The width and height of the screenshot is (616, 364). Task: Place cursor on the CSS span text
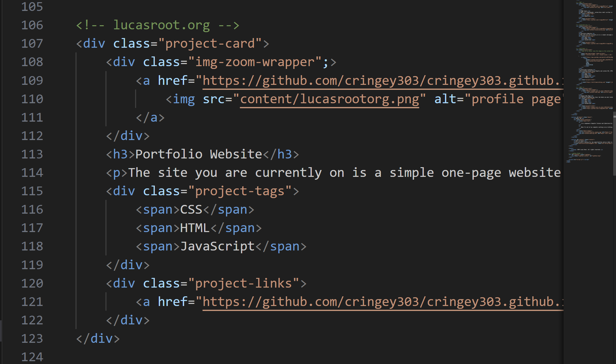click(191, 210)
